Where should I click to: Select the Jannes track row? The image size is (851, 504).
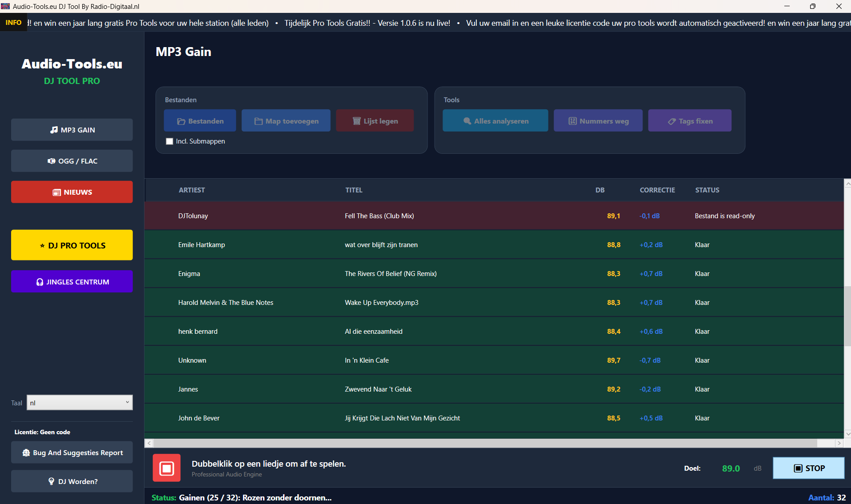click(494, 389)
